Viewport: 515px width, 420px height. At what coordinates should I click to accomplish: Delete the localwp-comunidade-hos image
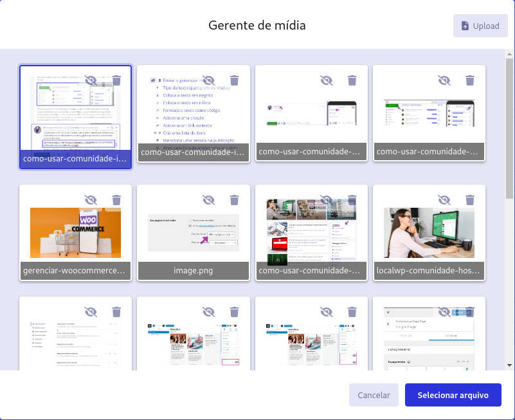pyautogui.click(x=470, y=200)
